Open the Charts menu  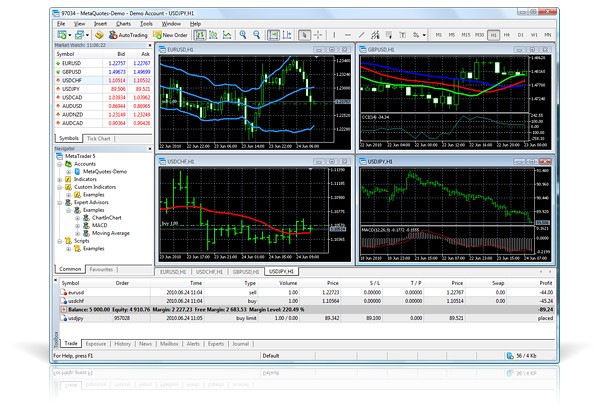(x=123, y=24)
